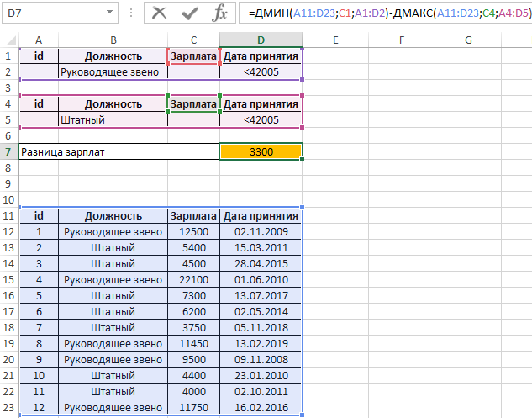Click 'Зарплата' header in row 11
Screen dimensions: 532x418
[193, 216]
